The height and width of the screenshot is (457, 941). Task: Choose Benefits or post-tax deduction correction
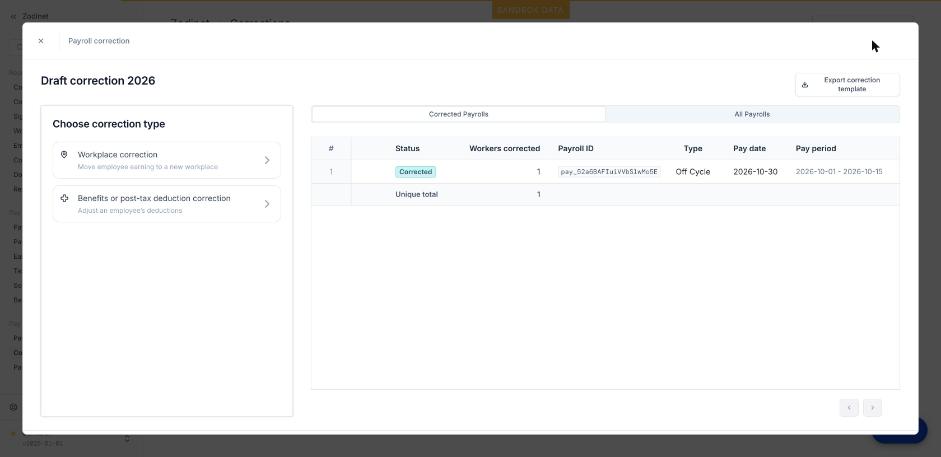(166, 204)
